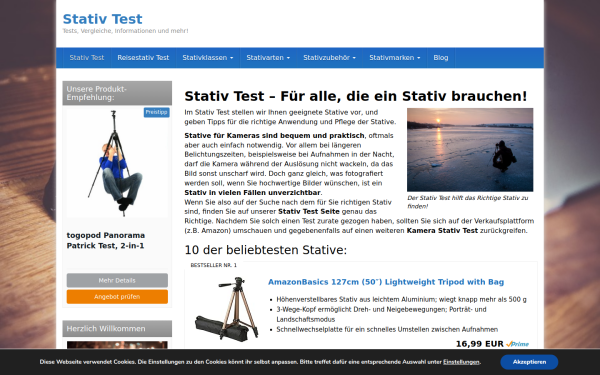The image size is (600, 375).
Task: Expand the Stativarten dropdown menu
Action: (268, 58)
